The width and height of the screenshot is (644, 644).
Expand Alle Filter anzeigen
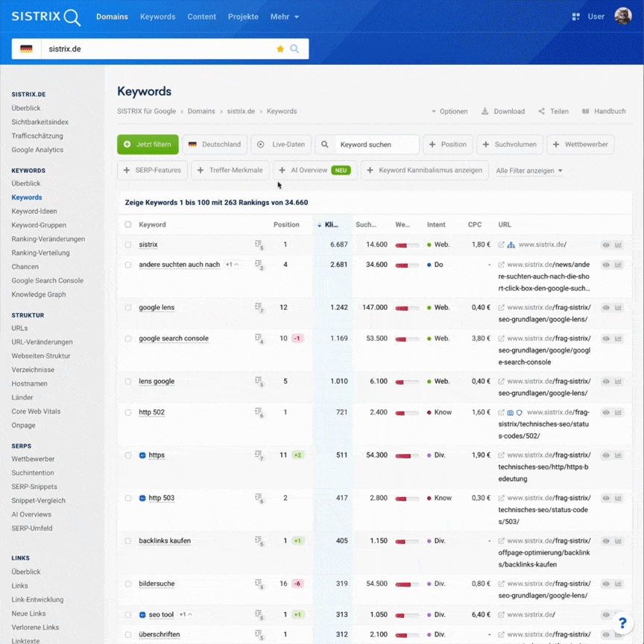tap(529, 171)
